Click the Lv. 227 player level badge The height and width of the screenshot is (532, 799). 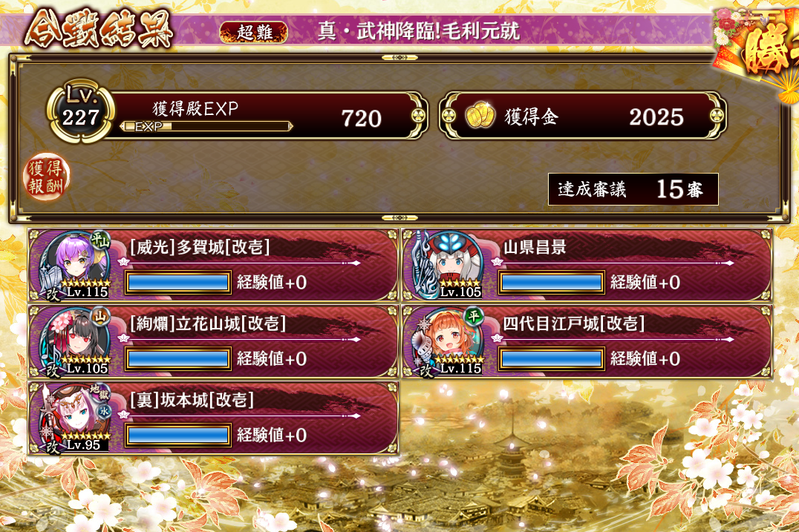pos(80,111)
